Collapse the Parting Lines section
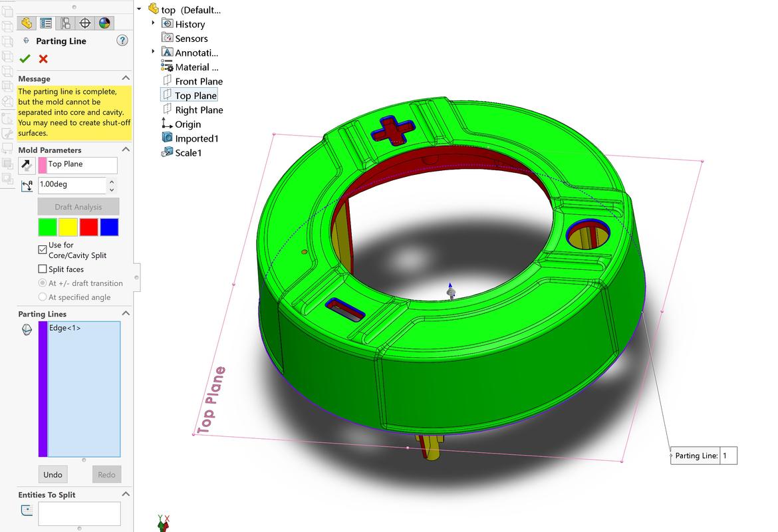778x532 pixels. 126,313
